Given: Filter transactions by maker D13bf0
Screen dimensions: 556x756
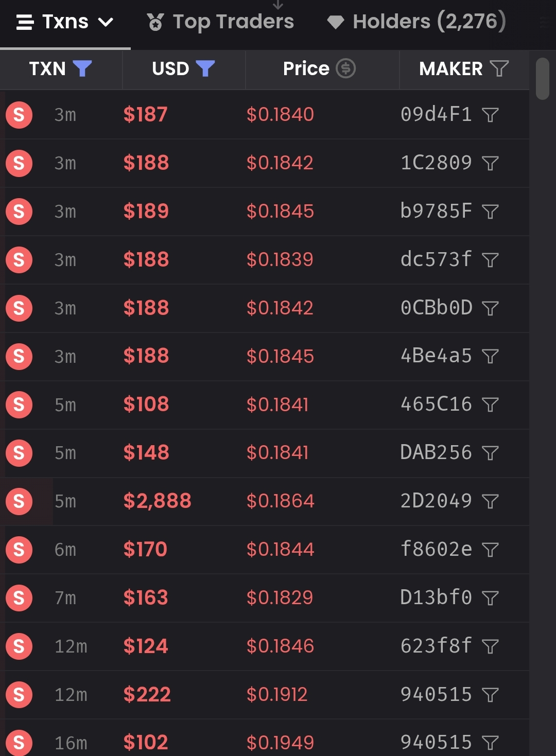Looking at the screenshot, I should coord(490,598).
